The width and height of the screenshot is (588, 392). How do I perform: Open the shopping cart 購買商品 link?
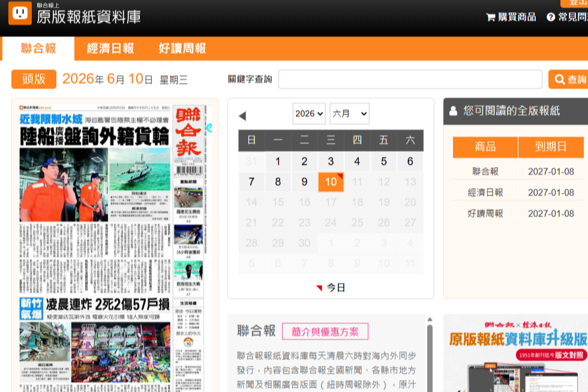[511, 17]
